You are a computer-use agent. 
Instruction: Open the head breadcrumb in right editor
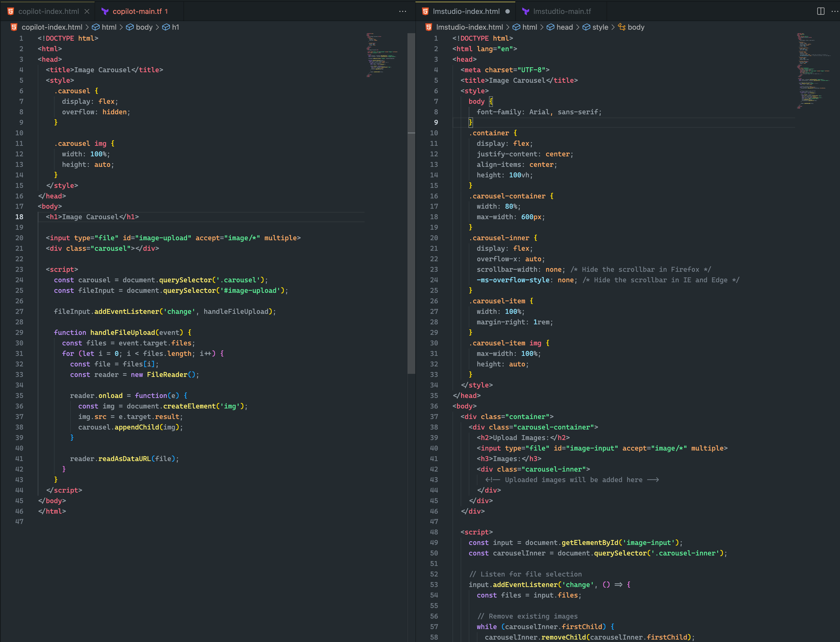[x=564, y=27]
